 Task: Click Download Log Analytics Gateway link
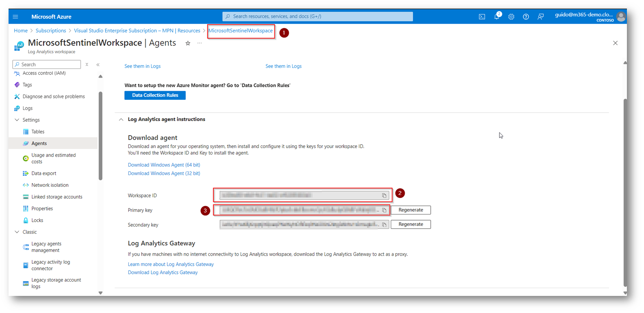(163, 273)
